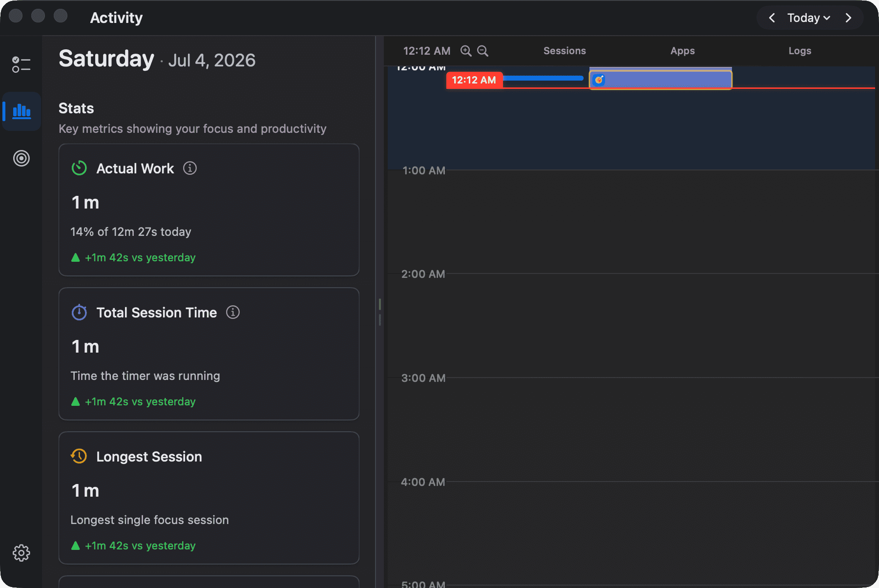Switch to the Logs column tab
Image resolution: width=879 pixels, height=588 pixels.
tap(799, 51)
